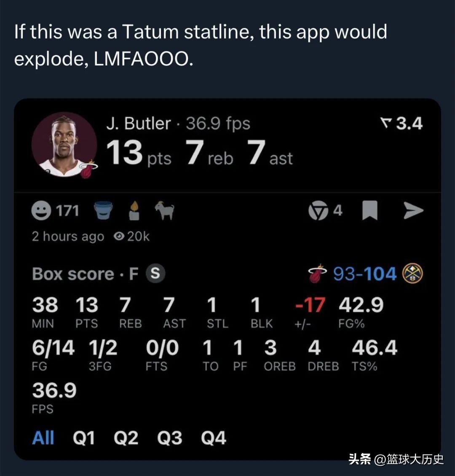Open Jimmy Butler's profile photo

point(64,145)
